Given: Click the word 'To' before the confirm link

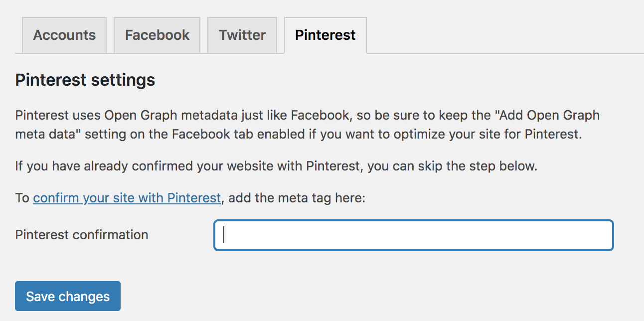Looking at the screenshot, I should pos(22,198).
